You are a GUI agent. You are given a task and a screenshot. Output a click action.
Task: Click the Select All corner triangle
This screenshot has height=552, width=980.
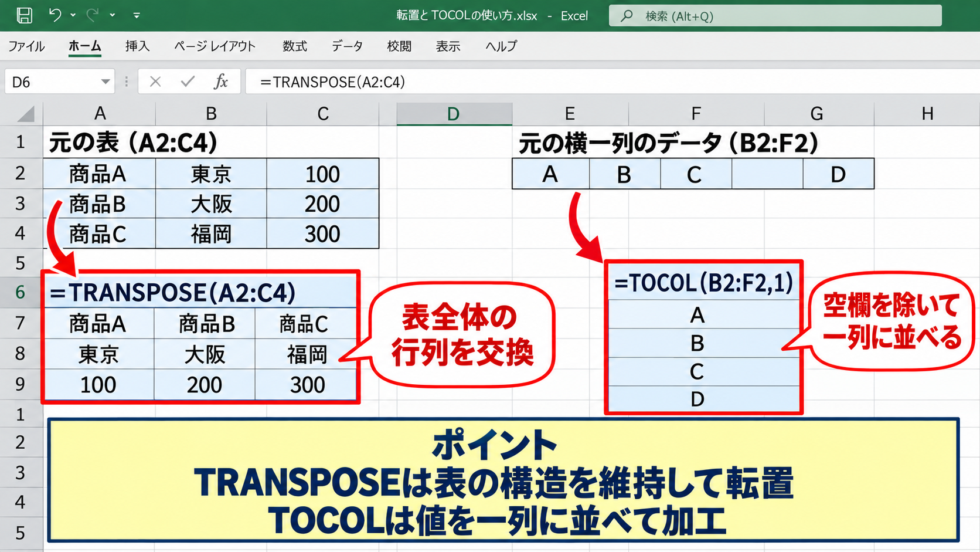[x=25, y=113]
